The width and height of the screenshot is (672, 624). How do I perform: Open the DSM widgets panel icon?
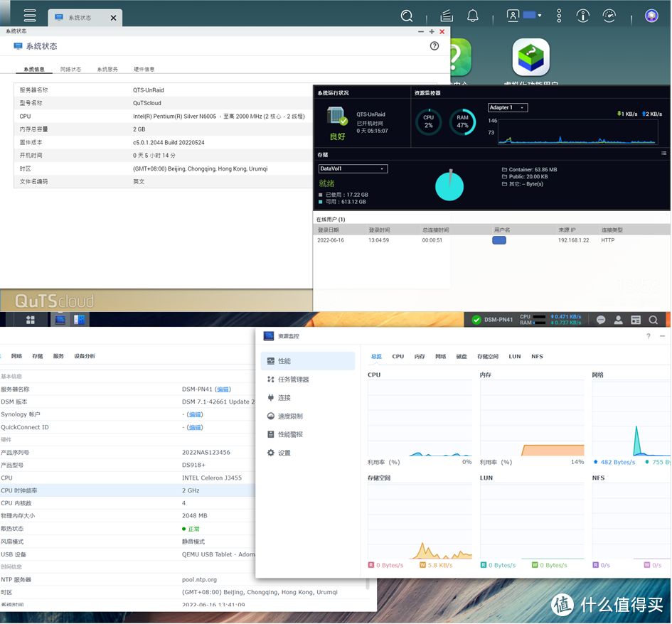(x=636, y=320)
